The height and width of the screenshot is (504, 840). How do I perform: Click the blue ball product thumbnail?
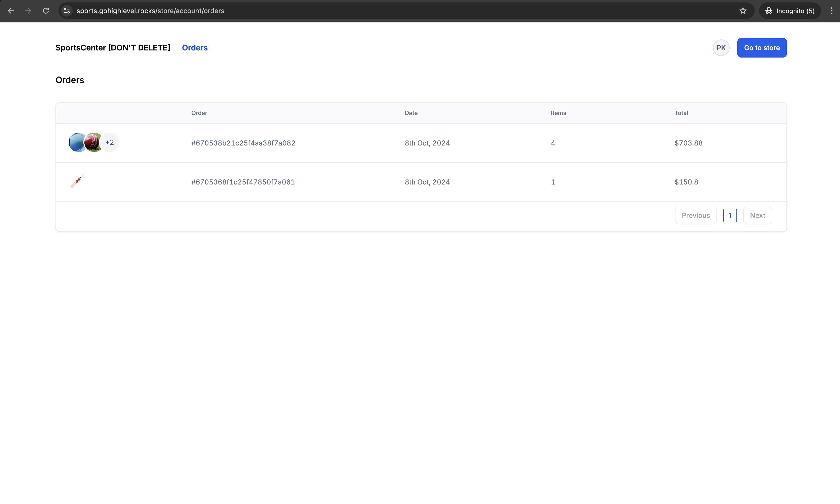point(77,142)
